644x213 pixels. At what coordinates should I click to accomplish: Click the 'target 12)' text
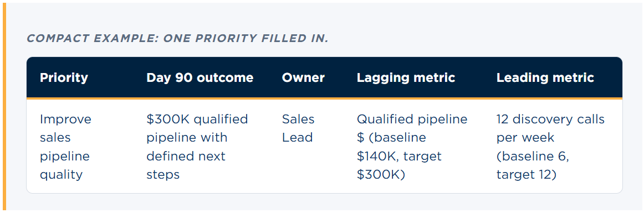(x=526, y=175)
